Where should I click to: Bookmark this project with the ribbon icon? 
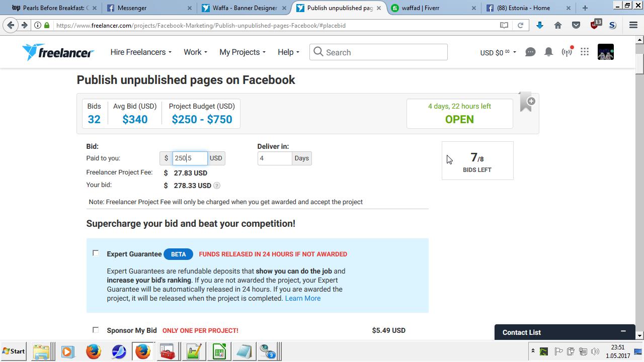526,102
